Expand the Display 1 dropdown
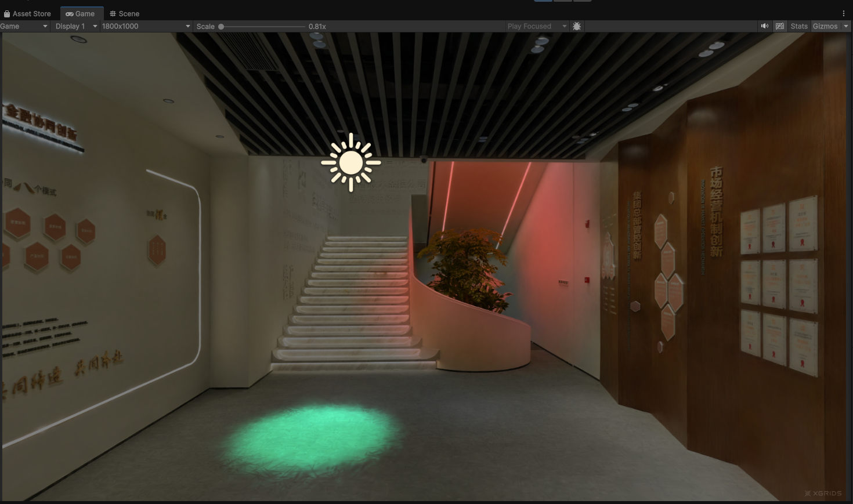 click(76, 26)
